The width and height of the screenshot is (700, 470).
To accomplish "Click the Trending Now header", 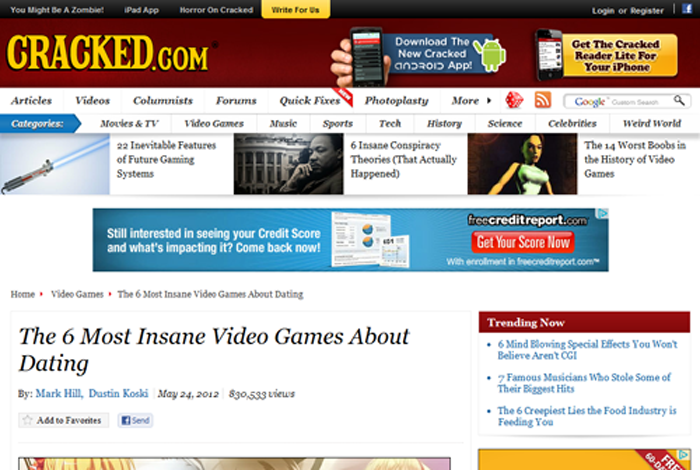I will click(584, 322).
